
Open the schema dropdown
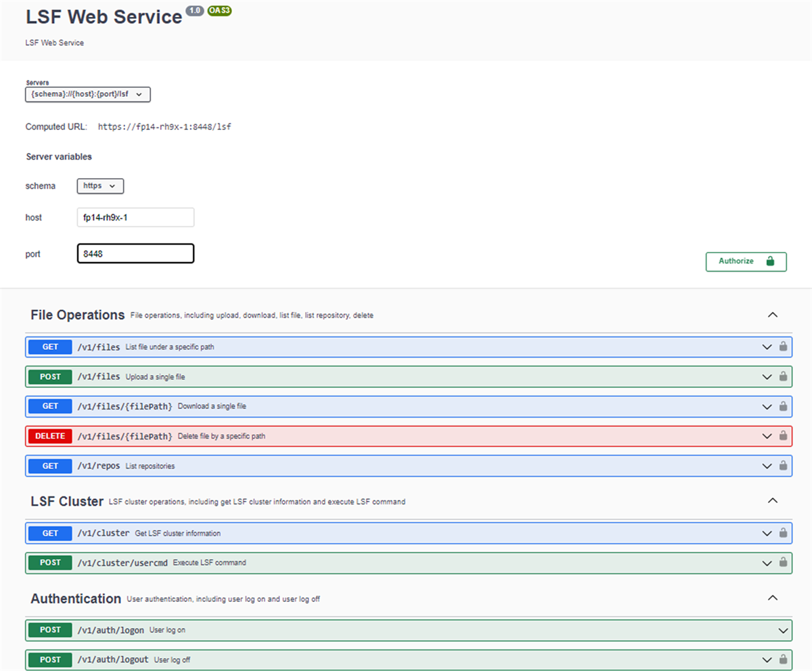(x=100, y=186)
